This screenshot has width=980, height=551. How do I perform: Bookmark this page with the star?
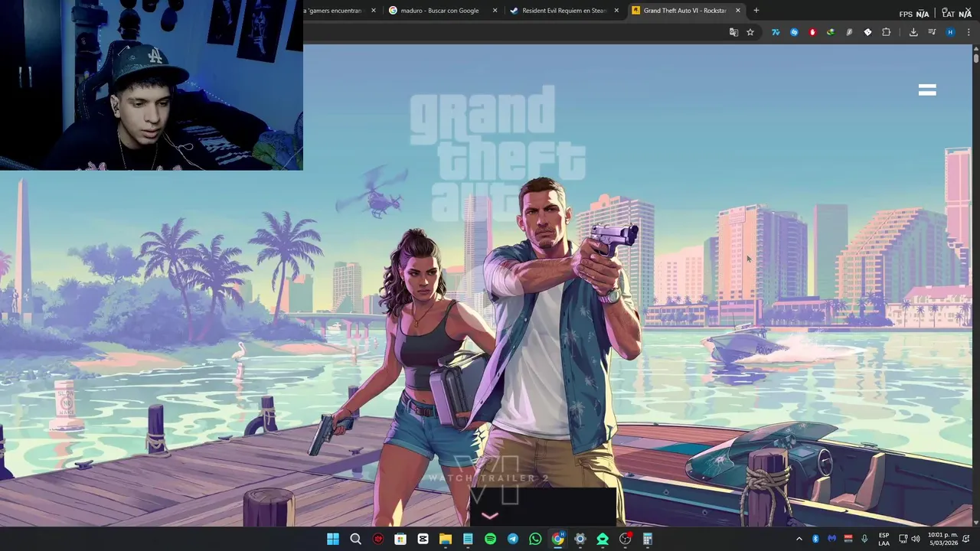pos(750,32)
